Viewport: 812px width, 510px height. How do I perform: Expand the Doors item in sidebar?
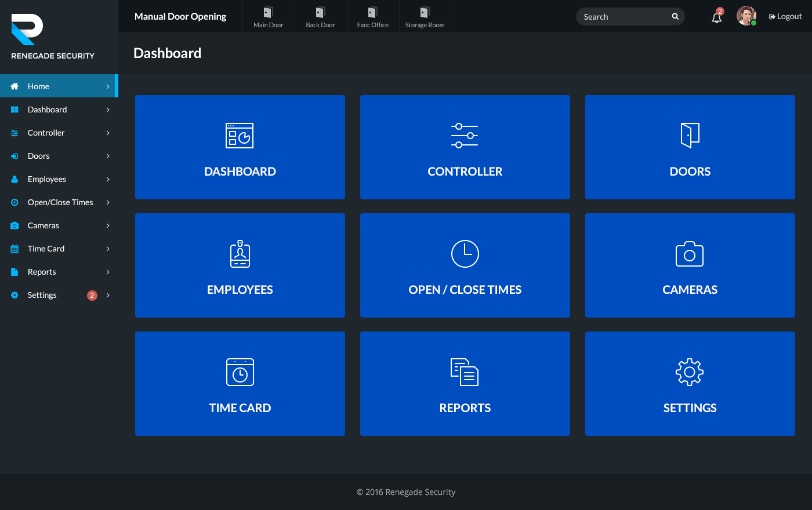108,156
